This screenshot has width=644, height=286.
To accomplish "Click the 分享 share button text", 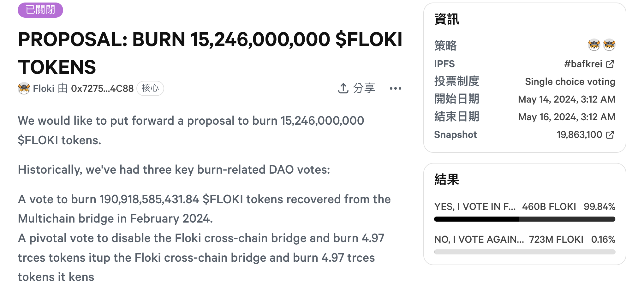I will tap(364, 88).
